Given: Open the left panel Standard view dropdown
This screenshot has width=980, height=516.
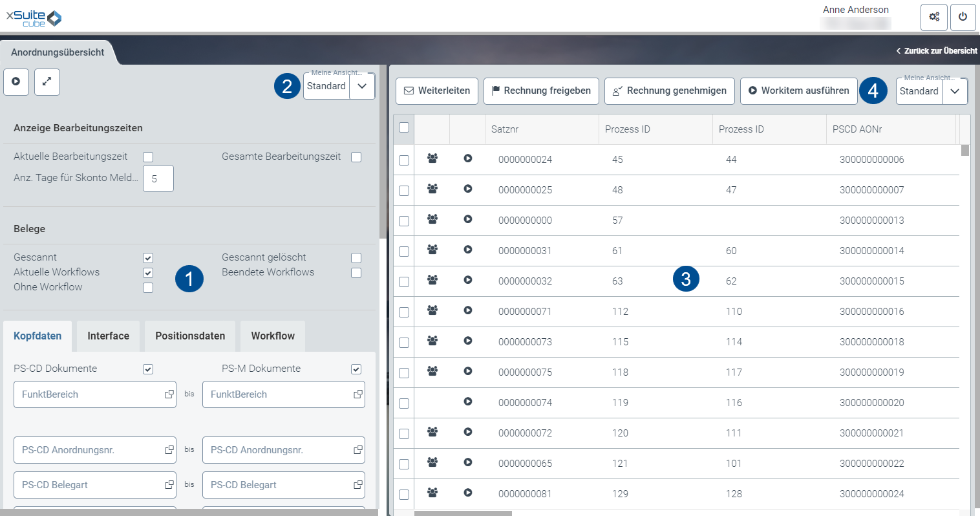Looking at the screenshot, I should [362, 86].
